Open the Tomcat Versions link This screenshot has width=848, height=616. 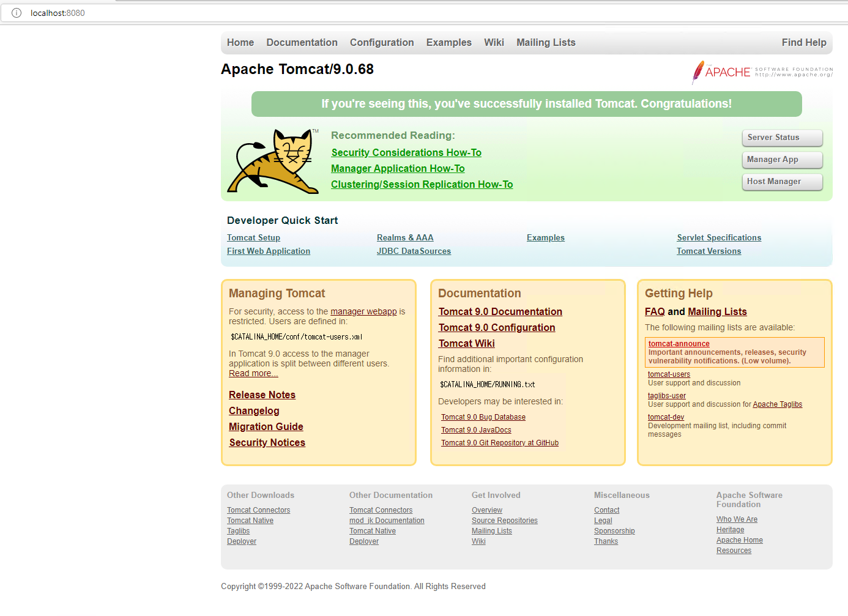pyautogui.click(x=709, y=251)
